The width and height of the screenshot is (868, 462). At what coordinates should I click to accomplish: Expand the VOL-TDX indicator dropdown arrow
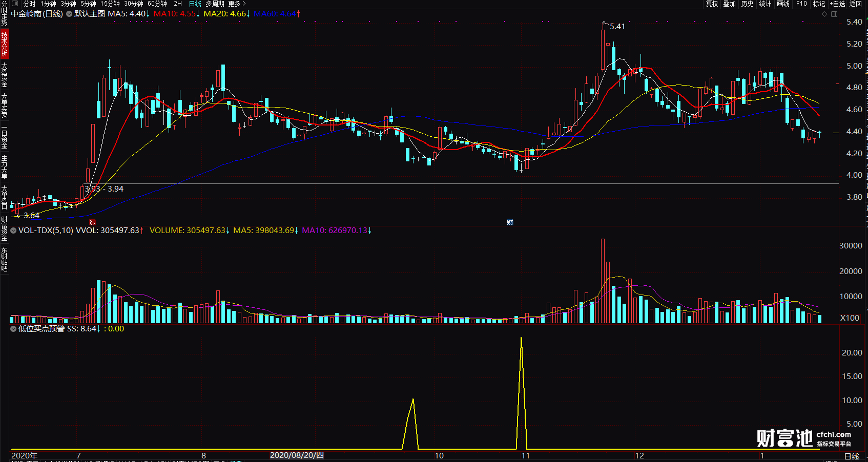(x=13, y=230)
